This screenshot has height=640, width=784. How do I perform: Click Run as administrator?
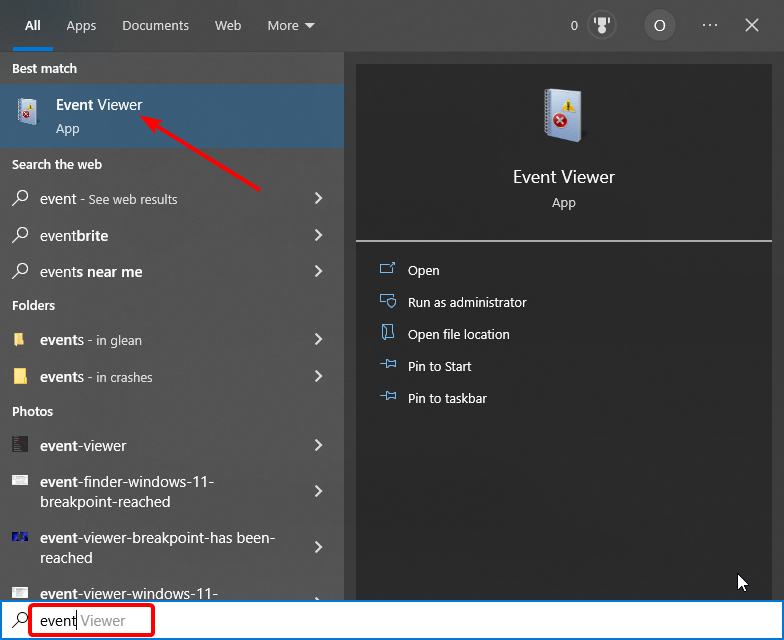point(467,302)
